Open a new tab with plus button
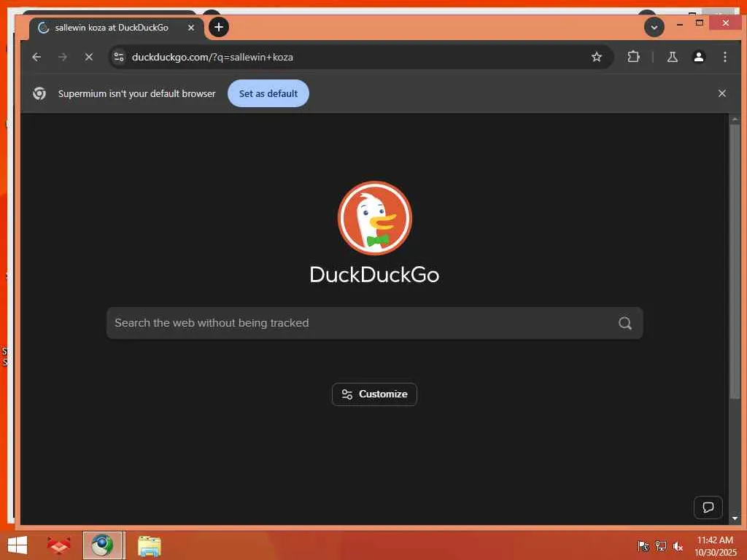The image size is (747, 560). (x=219, y=27)
